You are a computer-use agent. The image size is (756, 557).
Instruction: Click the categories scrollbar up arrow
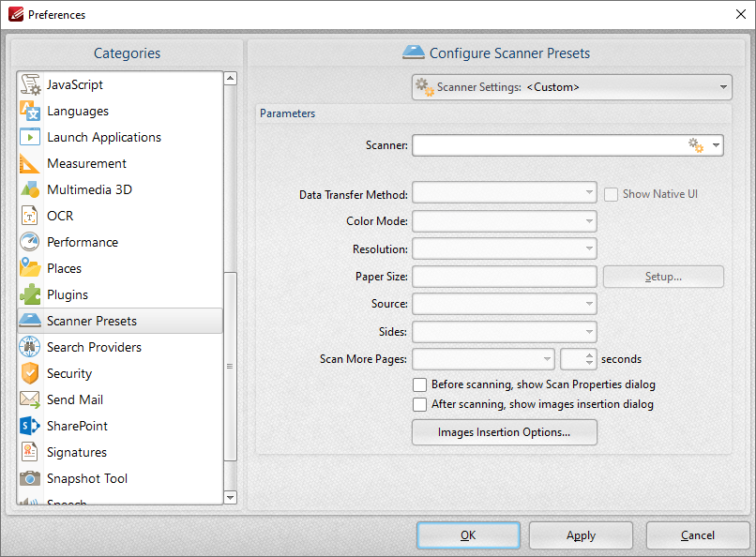point(231,78)
